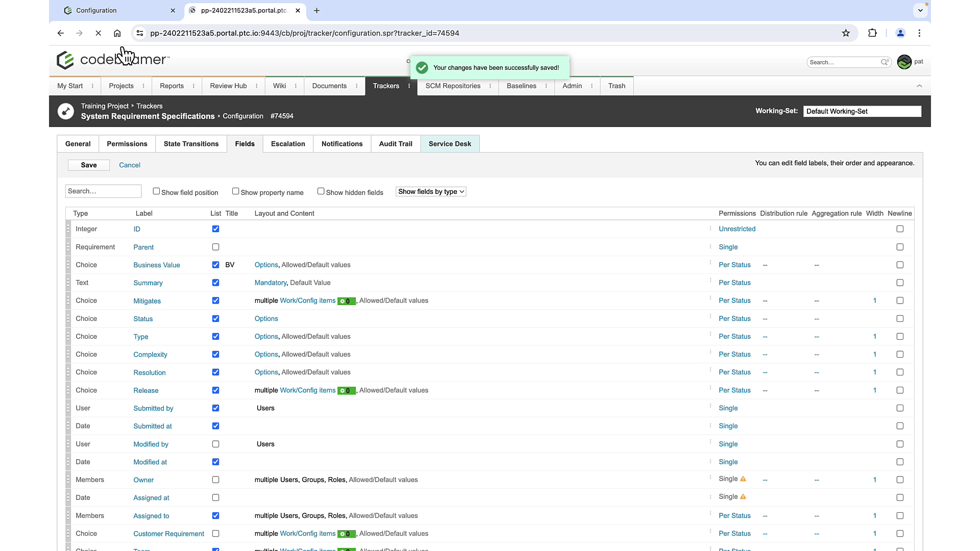Screen dimensions: 980x551
Task: Expand the Show fields by type dropdown
Action: 431,192
